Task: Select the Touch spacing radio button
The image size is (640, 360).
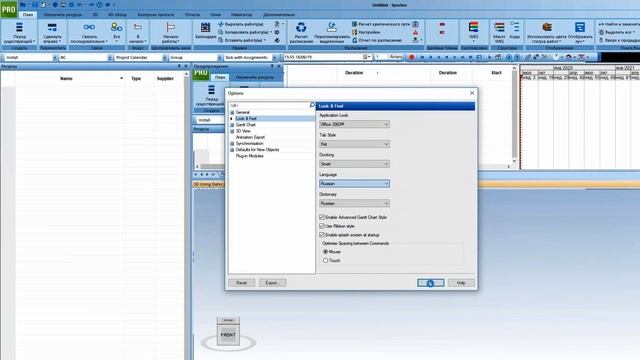Action: tap(325, 260)
